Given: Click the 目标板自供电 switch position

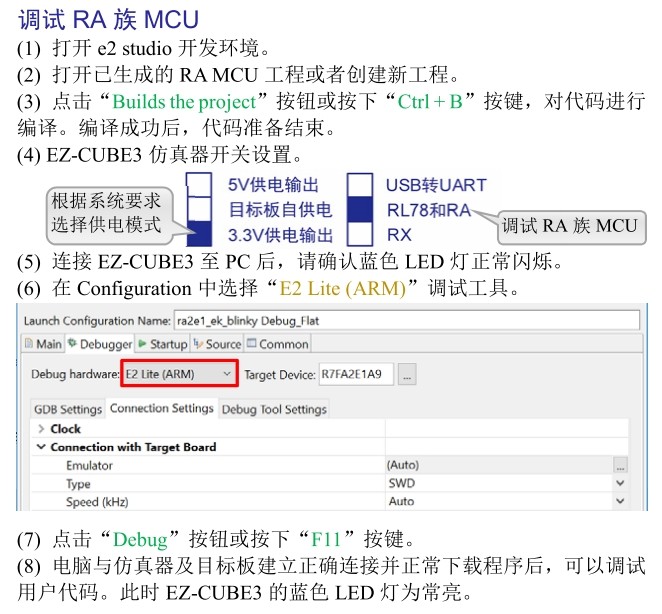Looking at the screenshot, I should [x=199, y=209].
